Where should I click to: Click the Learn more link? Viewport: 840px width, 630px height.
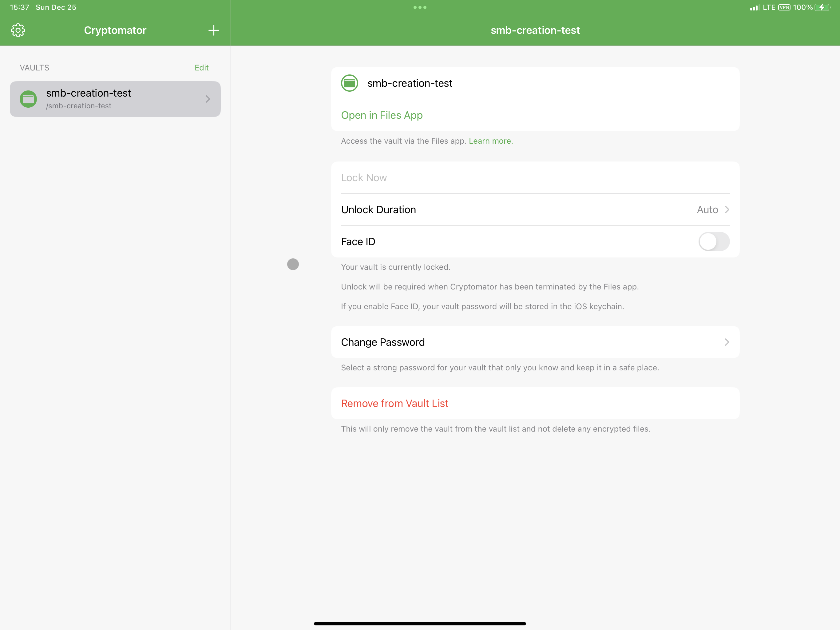[x=491, y=141]
